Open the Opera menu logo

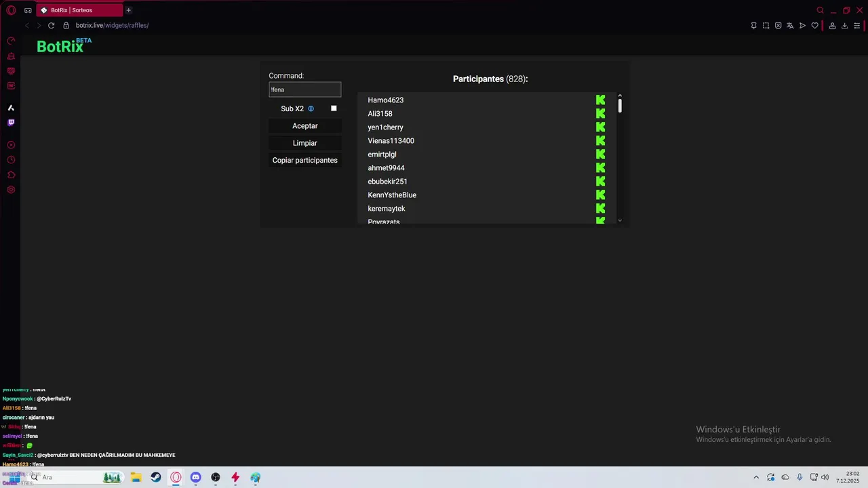[x=11, y=10]
